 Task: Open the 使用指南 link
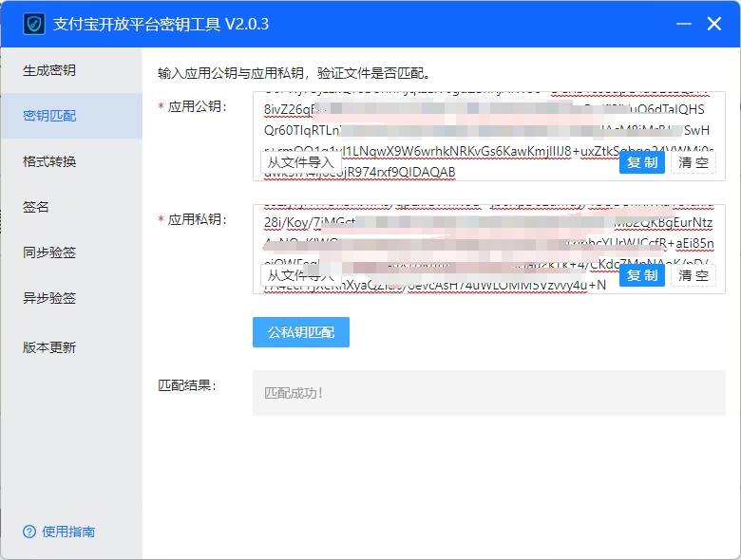68,532
